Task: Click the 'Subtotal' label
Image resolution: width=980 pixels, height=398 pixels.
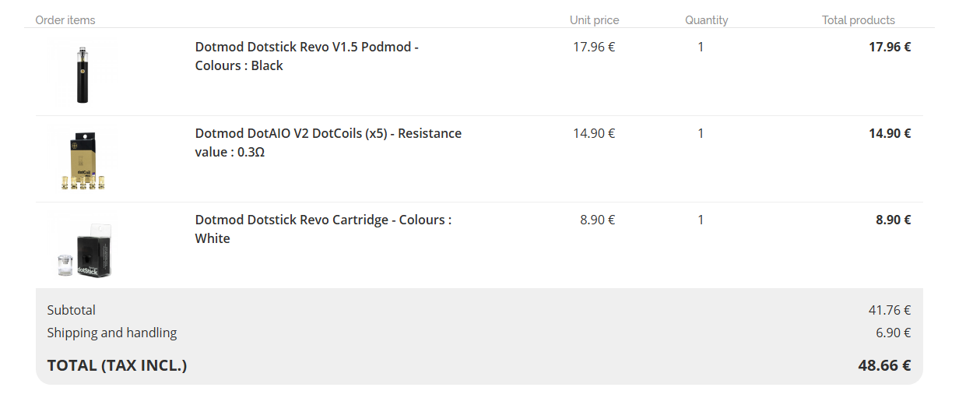Action: click(x=72, y=310)
